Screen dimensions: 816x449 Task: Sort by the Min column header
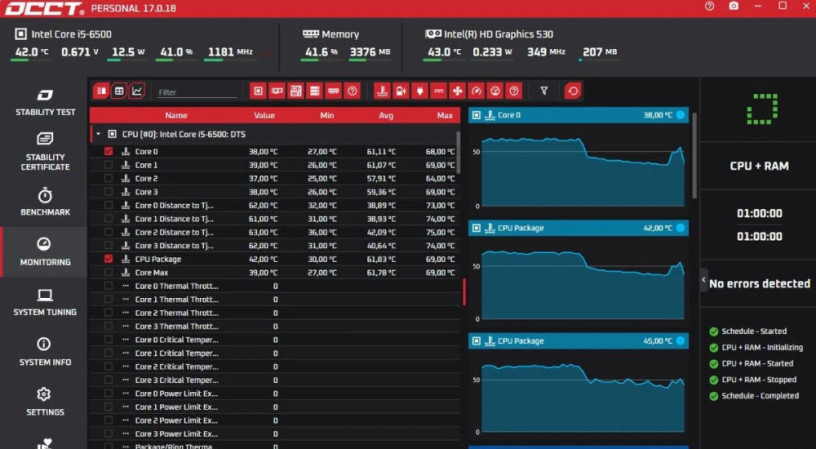(327, 116)
